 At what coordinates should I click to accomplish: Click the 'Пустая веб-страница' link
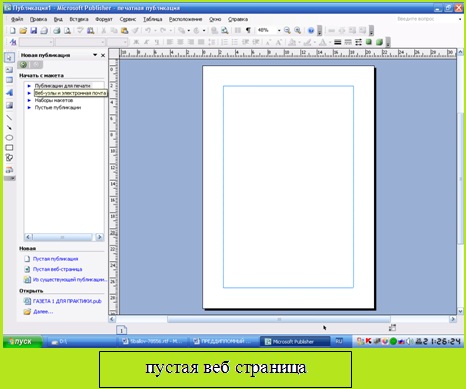pos(57,269)
